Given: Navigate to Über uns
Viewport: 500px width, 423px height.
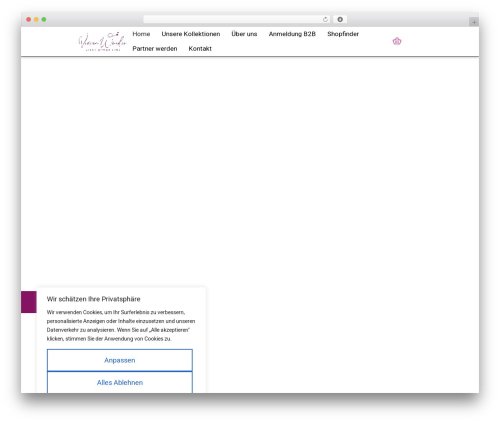Looking at the screenshot, I should [244, 34].
